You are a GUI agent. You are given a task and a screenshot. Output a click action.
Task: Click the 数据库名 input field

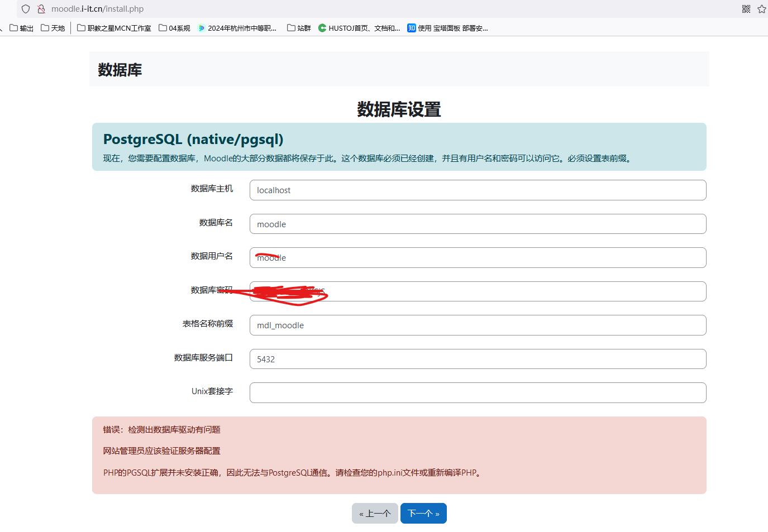[x=478, y=224]
